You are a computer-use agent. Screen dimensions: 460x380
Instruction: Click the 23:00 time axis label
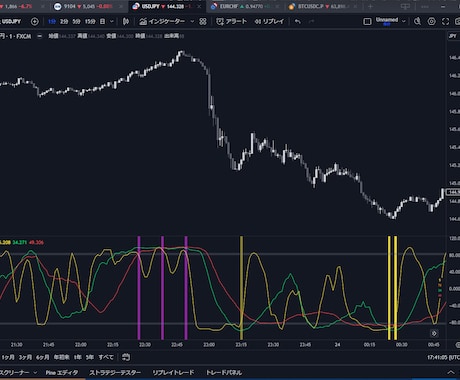coord(209,345)
